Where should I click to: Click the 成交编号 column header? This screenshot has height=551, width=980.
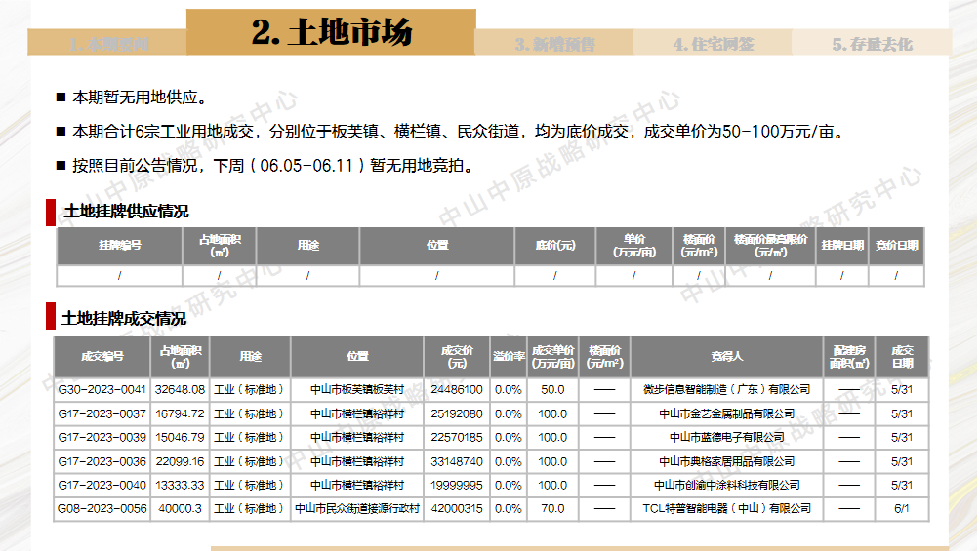102,357
